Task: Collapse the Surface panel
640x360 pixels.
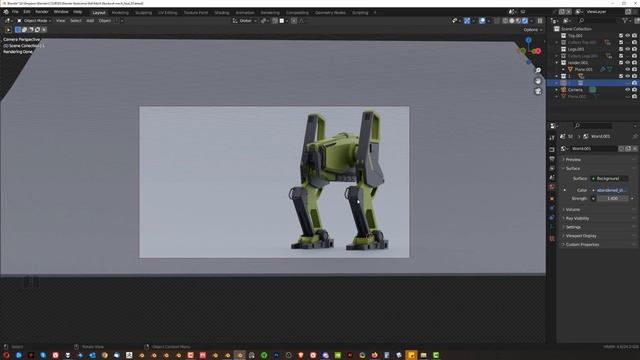Action: point(573,168)
